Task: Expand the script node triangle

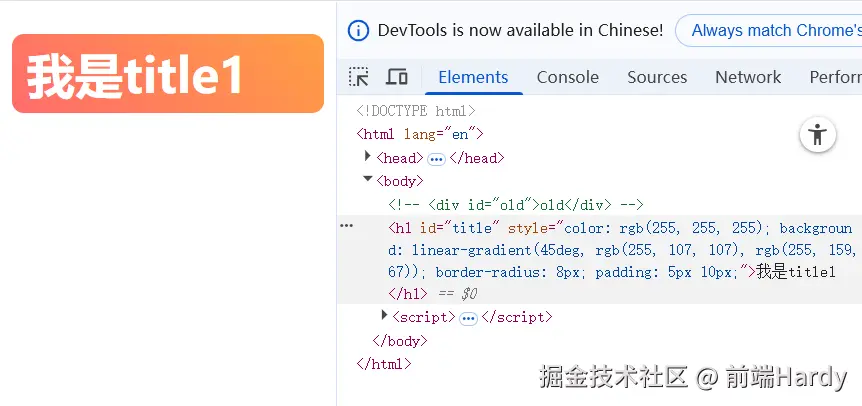Action: pos(384,315)
